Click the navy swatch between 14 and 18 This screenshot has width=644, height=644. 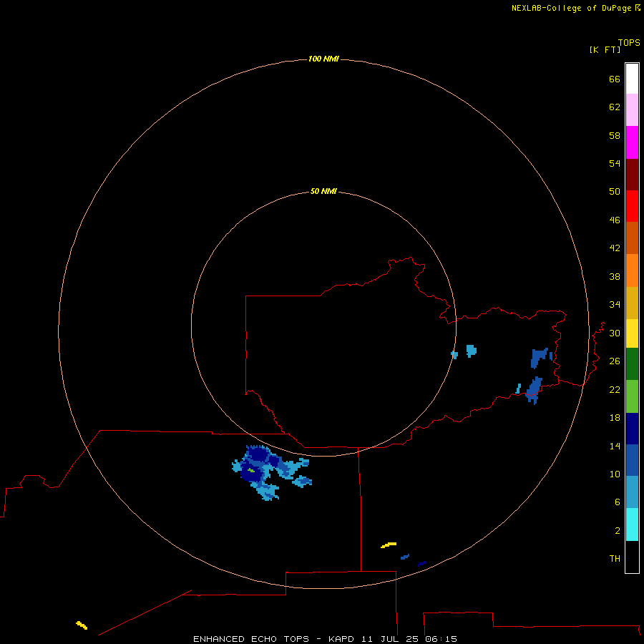point(632,429)
